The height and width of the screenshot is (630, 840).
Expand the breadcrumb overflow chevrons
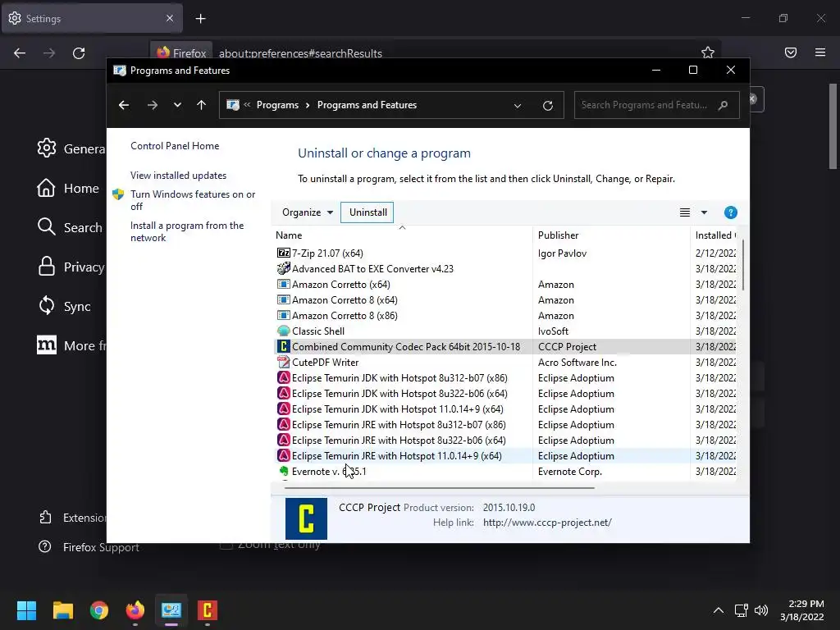tap(247, 105)
